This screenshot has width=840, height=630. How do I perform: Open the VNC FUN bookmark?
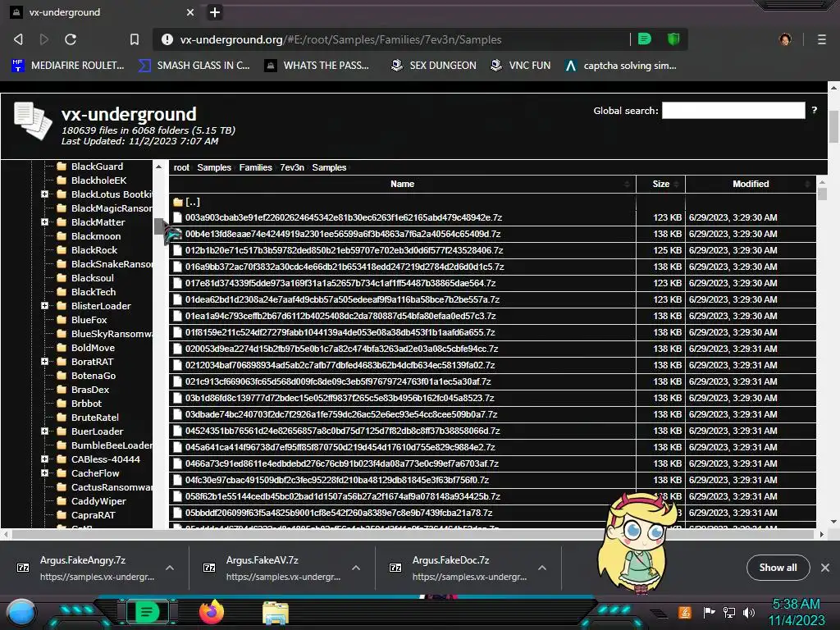[521, 66]
